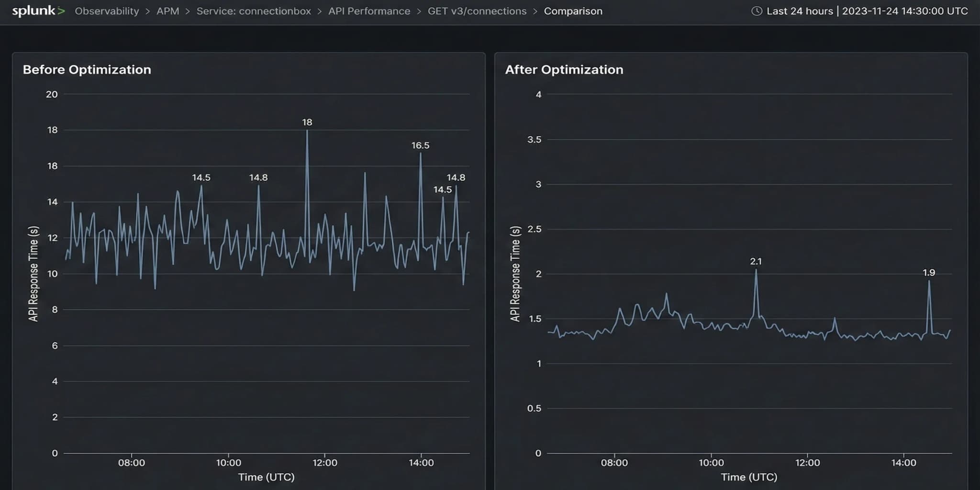Screen dimensions: 980x490
Task: Click the Before Optimization chart title
Action: pos(88,70)
